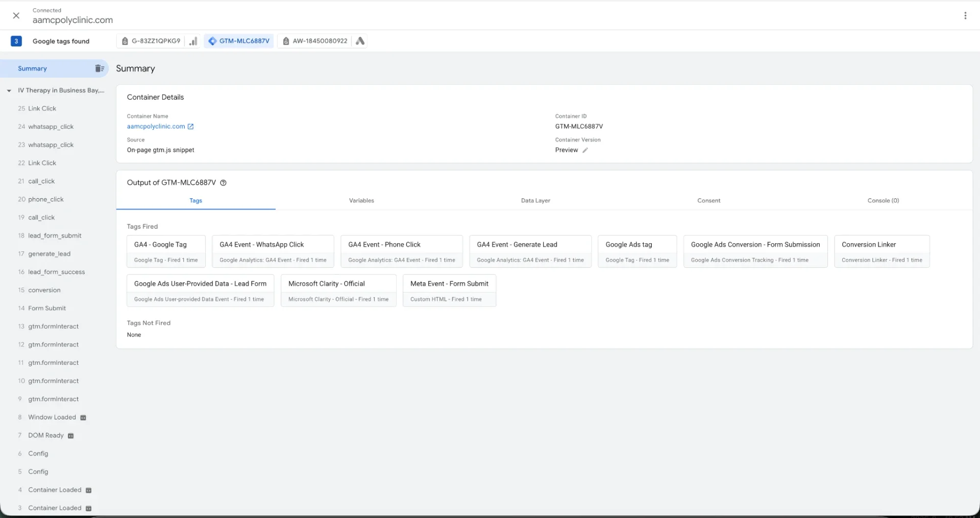
Task: Open the GA4 Event - Phone Click card
Action: click(x=402, y=251)
